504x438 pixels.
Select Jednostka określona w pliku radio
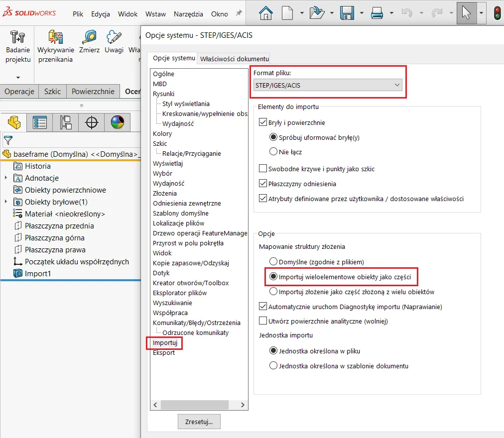(273, 350)
